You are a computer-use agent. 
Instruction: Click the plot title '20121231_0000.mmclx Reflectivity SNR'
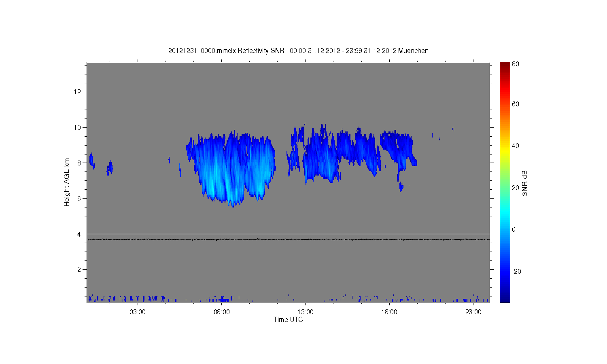click(x=226, y=51)
